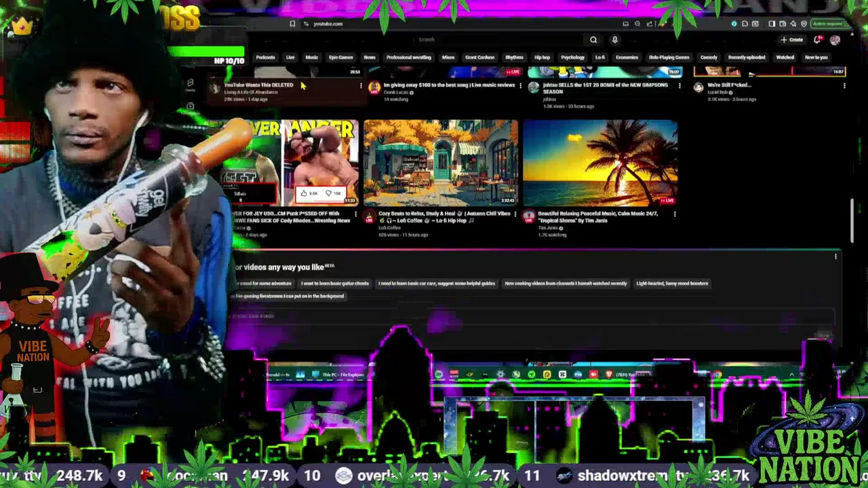Image resolution: width=868 pixels, height=488 pixels.
Task: Open options for wrestling news video
Action: click(355, 214)
